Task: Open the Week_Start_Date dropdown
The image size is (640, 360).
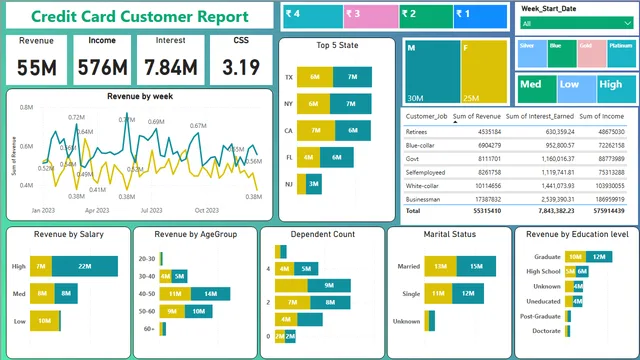Action: (576, 23)
